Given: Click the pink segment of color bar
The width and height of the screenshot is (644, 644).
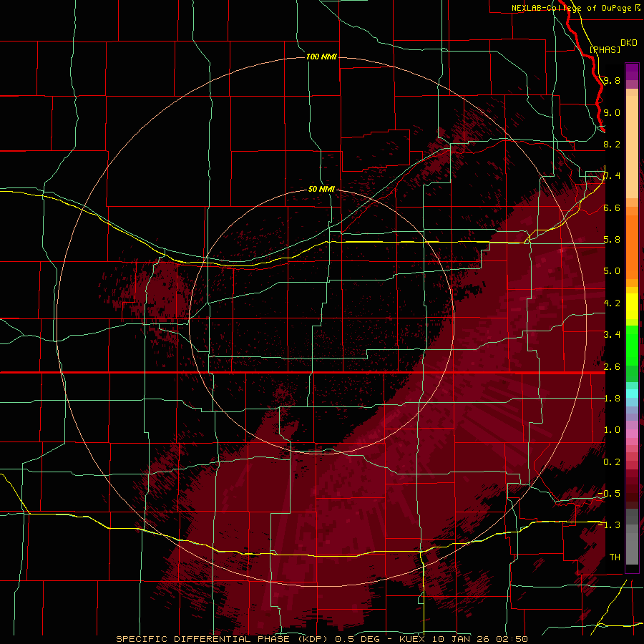Looking at the screenshot, I should tap(632, 434).
